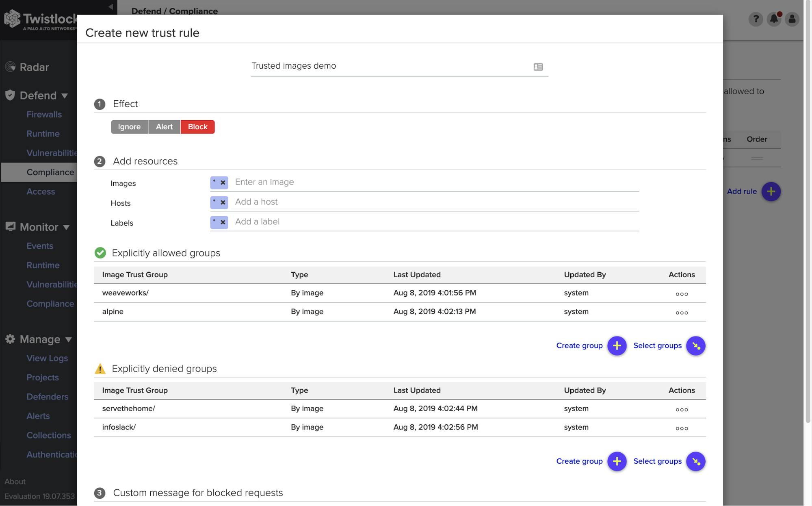Set effect to Alert
The image size is (812, 506).
[164, 127]
